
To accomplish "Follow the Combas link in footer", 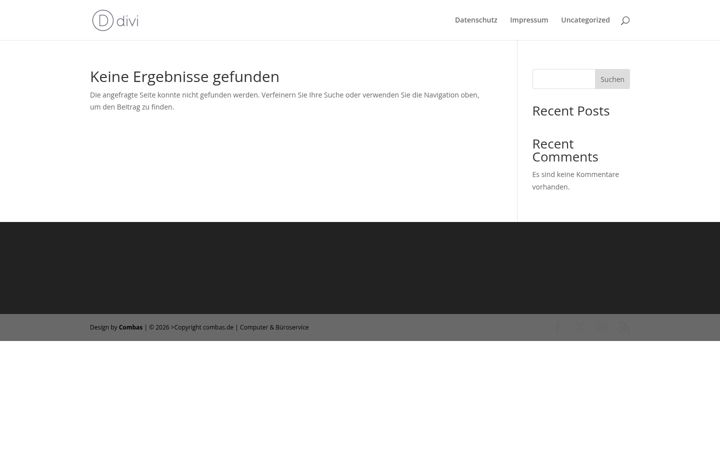I will [130, 327].
